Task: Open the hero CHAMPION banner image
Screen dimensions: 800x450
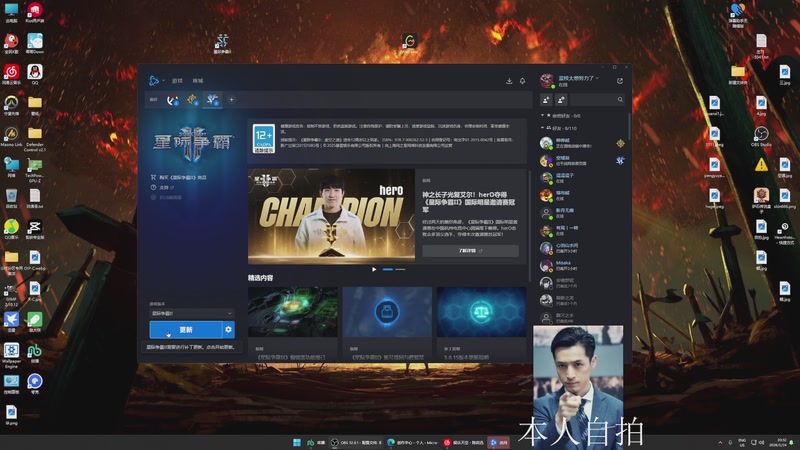Action: click(332, 216)
